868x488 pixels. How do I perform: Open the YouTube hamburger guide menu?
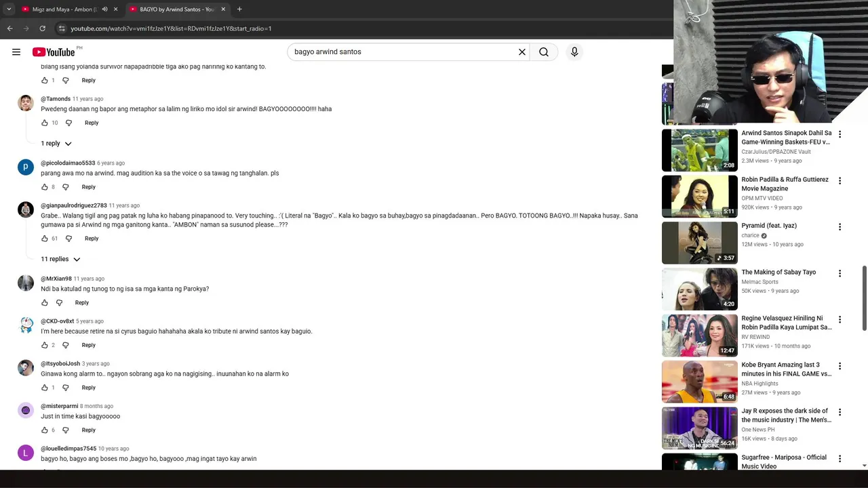pos(16,52)
